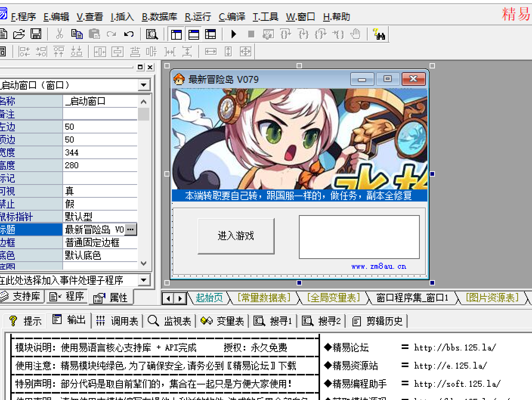Center component horizontally in the window icon
This screenshot has height=400, width=532.
pyautogui.click(x=100, y=51)
